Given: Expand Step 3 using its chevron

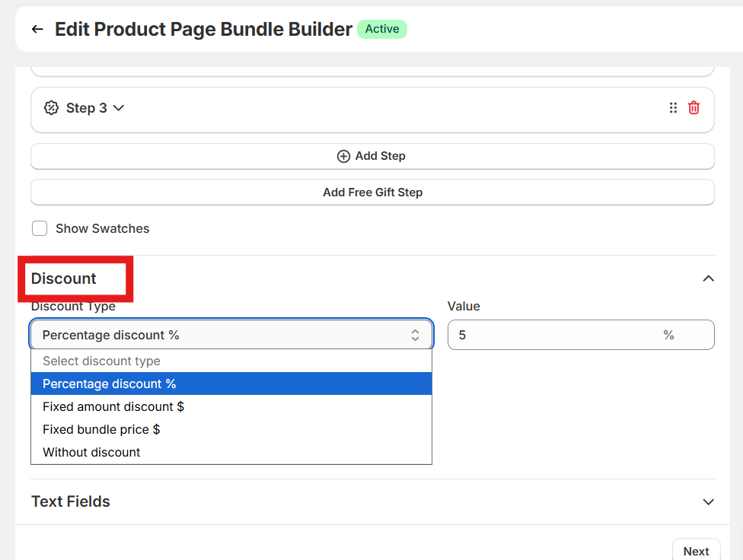Looking at the screenshot, I should [119, 108].
